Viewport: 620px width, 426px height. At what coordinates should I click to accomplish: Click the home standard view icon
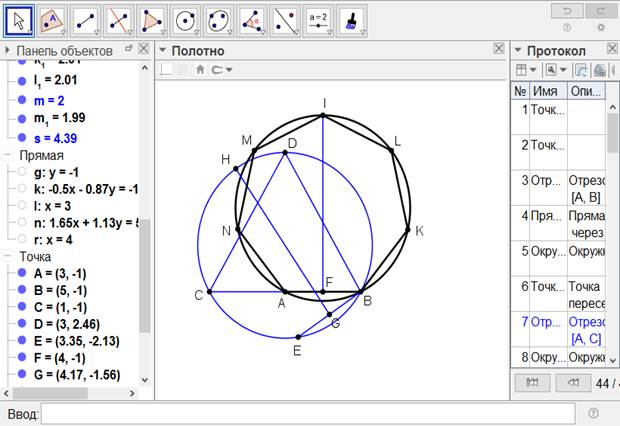pyautogui.click(x=200, y=70)
